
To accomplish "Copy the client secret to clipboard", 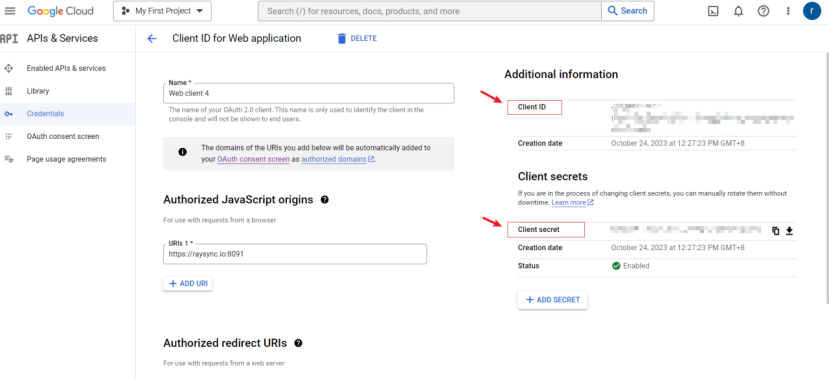I will tap(776, 230).
